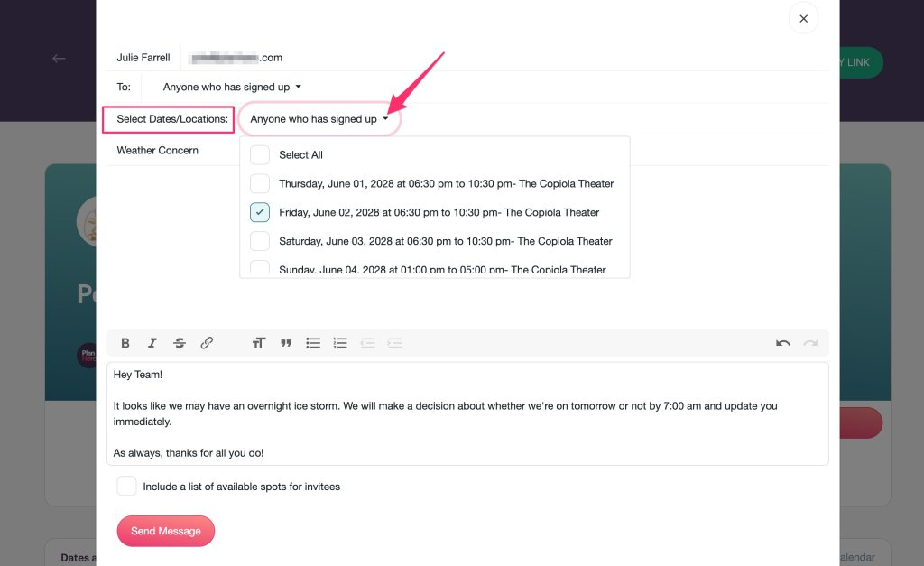Create a numbered list

pos(340,343)
